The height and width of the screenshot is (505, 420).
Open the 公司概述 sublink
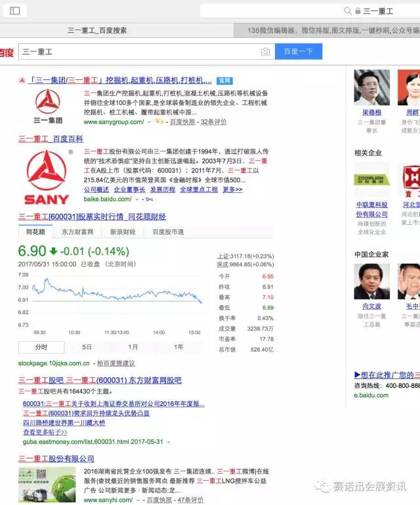point(96,190)
